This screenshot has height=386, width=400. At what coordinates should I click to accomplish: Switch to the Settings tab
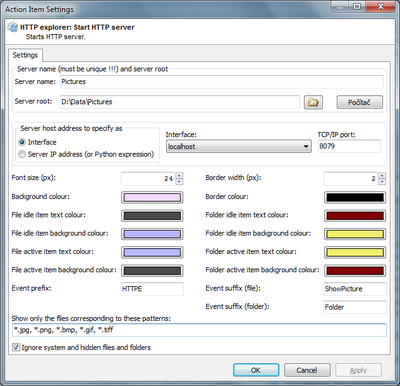click(25, 55)
